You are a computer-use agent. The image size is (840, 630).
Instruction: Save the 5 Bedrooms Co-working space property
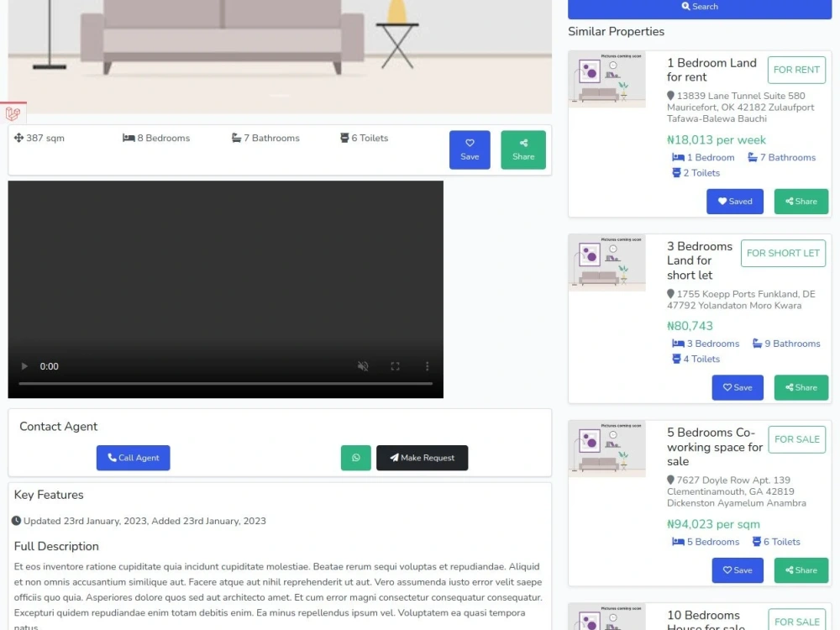click(738, 570)
